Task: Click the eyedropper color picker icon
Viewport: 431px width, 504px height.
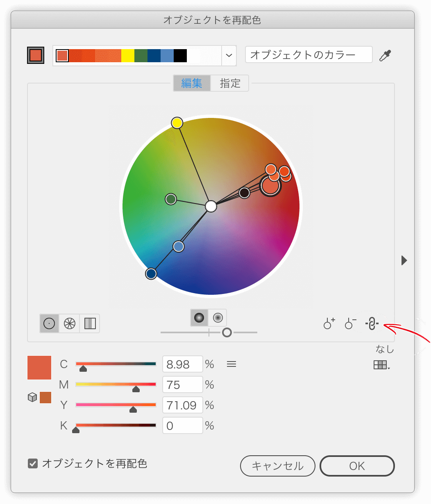Action: coord(385,55)
